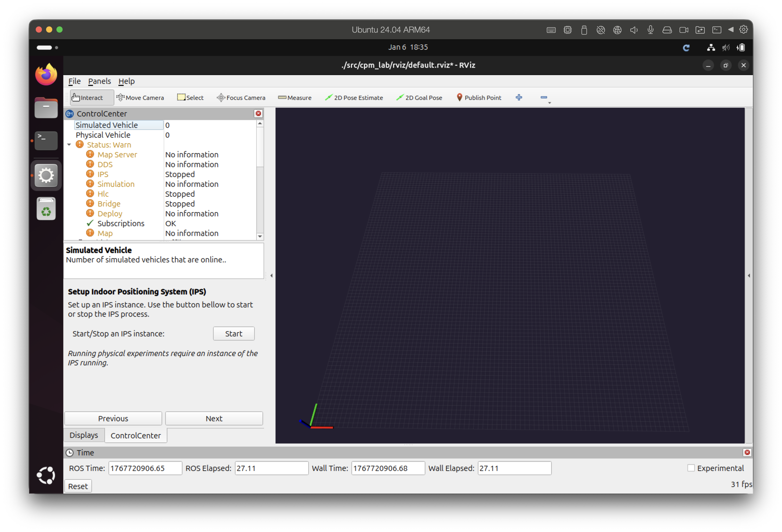The height and width of the screenshot is (532, 782).
Task: Activate the Move Camera tool
Action: 140,98
